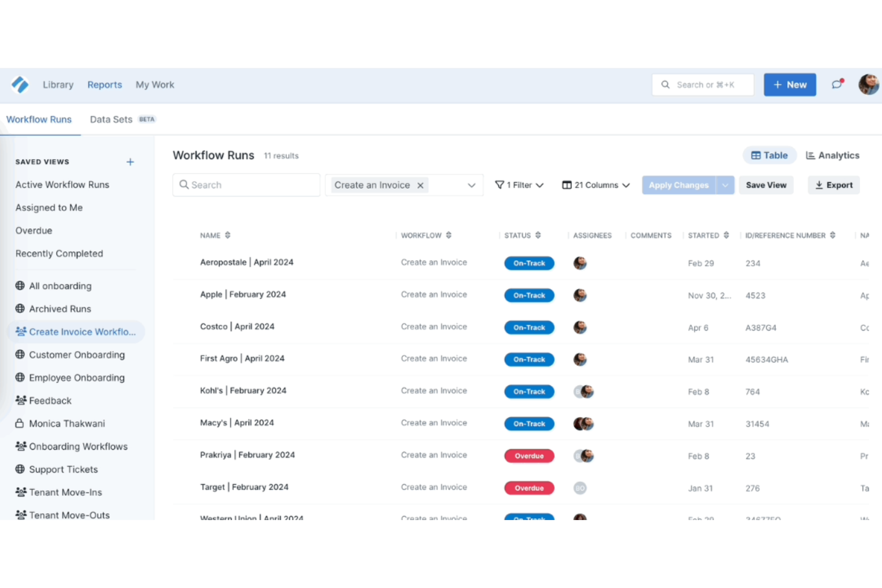Open the Create an Invoice workflow dropdown
882x588 pixels.
(471, 185)
